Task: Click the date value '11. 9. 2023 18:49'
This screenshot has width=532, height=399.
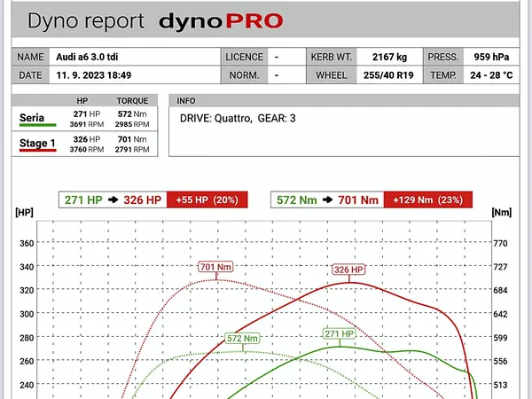Action: click(x=94, y=75)
